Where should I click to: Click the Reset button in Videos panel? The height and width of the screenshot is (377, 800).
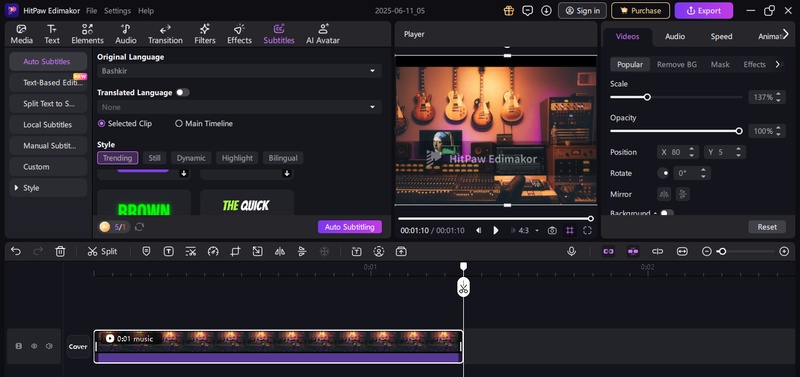(767, 227)
